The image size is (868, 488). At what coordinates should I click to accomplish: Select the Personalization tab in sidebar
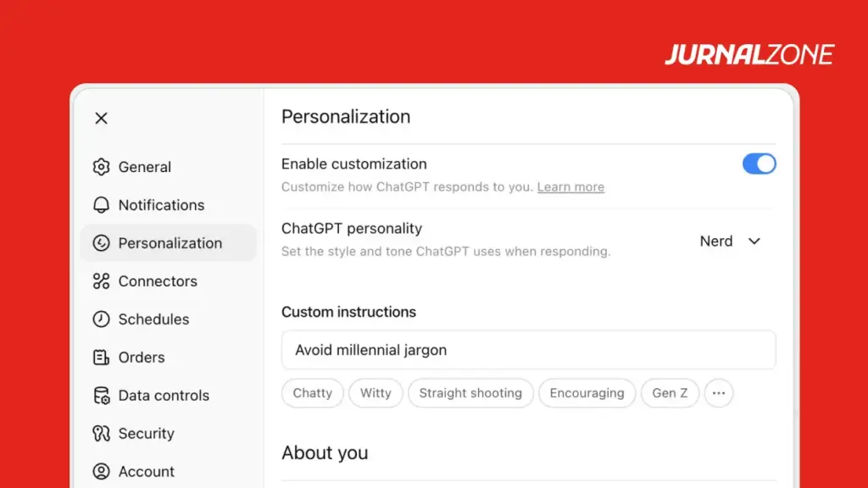point(170,243)
